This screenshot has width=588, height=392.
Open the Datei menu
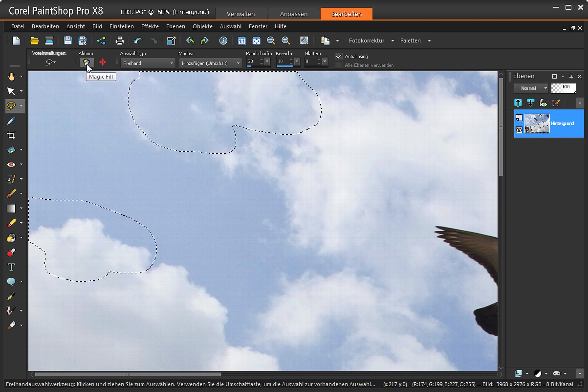click(18, 26)
